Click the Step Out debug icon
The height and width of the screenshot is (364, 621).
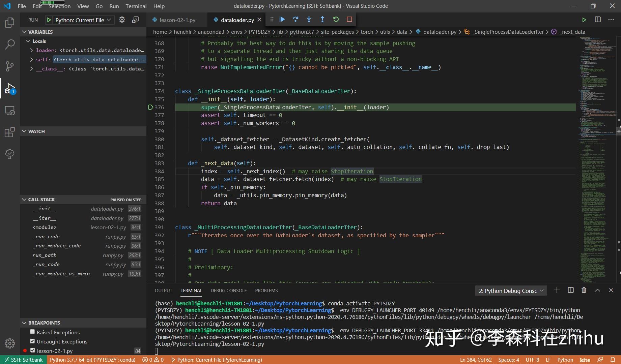click(322, 20)
